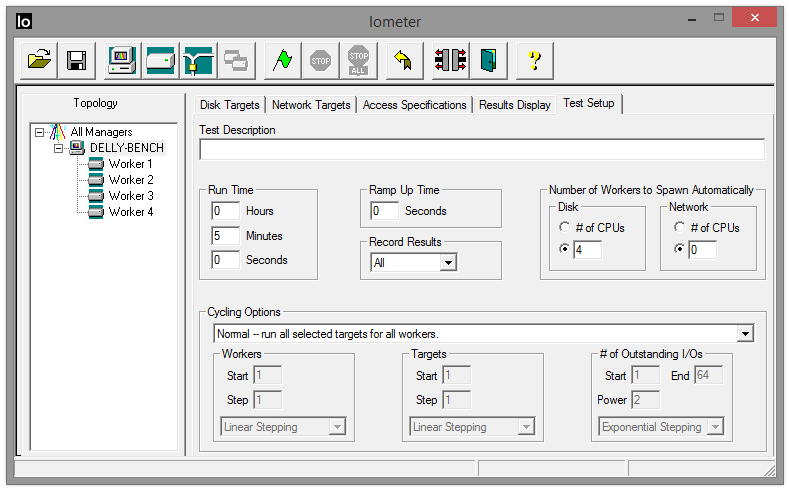Click the Disk workers count field
Image resolution: width=789 pixels, height=491 pixels.
click(x=587, y=250)
